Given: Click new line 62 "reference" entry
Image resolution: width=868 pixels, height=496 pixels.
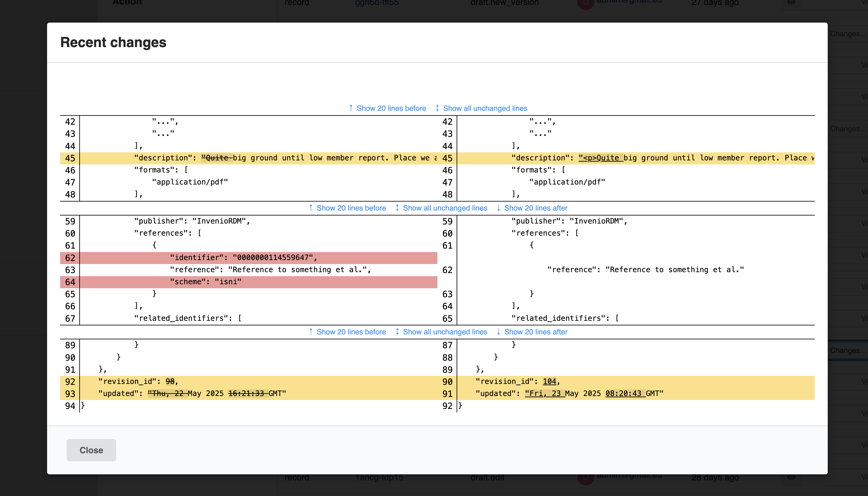Looking at the screenshot, I should click(x=646, y=270).
